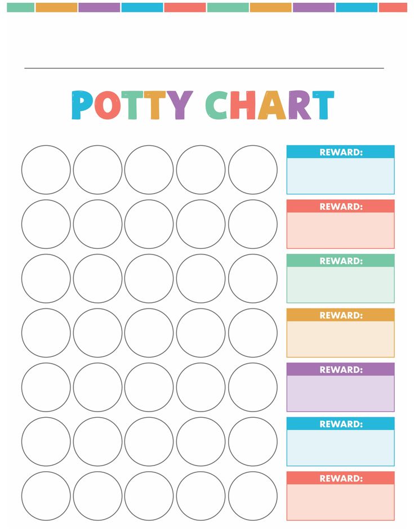Click inside the purple REWARD box
The height and width of the screenshot is (532, 414).
click(x=340, y=393)
